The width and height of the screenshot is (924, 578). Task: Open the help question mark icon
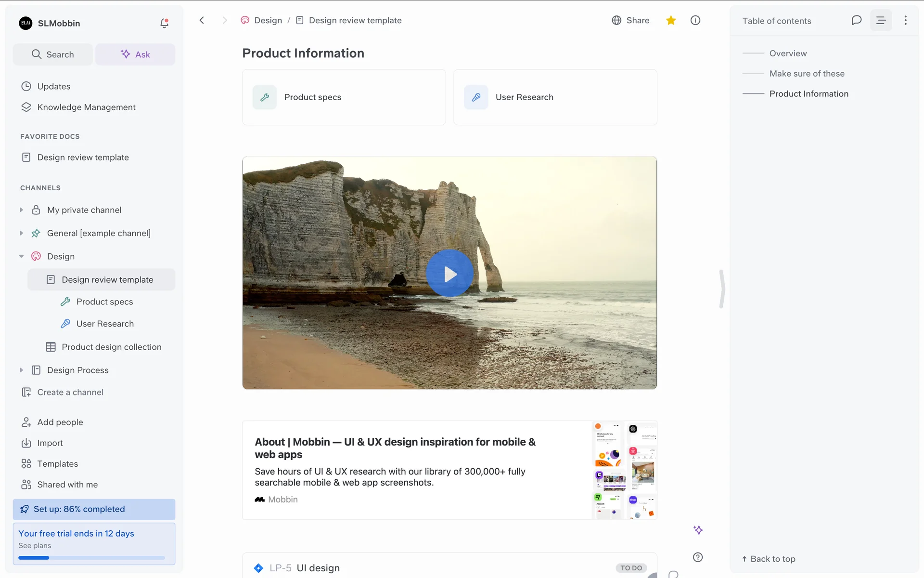click(698, 557)
